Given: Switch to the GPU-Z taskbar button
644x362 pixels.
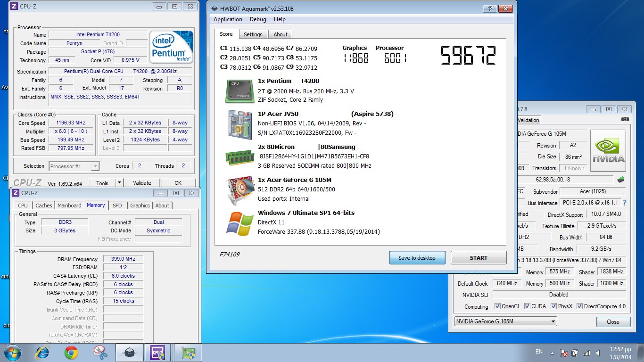Looking at the screenshot, I should (x=188, y=353).
